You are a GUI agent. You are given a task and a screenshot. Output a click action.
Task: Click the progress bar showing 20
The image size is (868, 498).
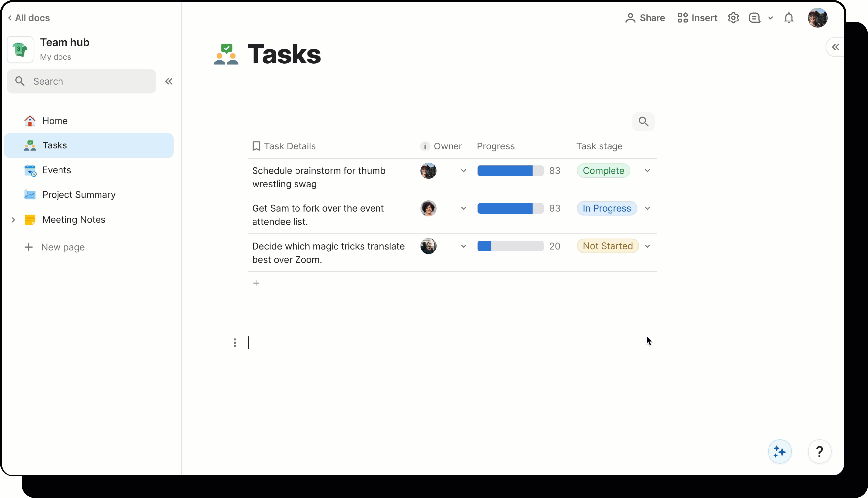[x=510, y=246]
